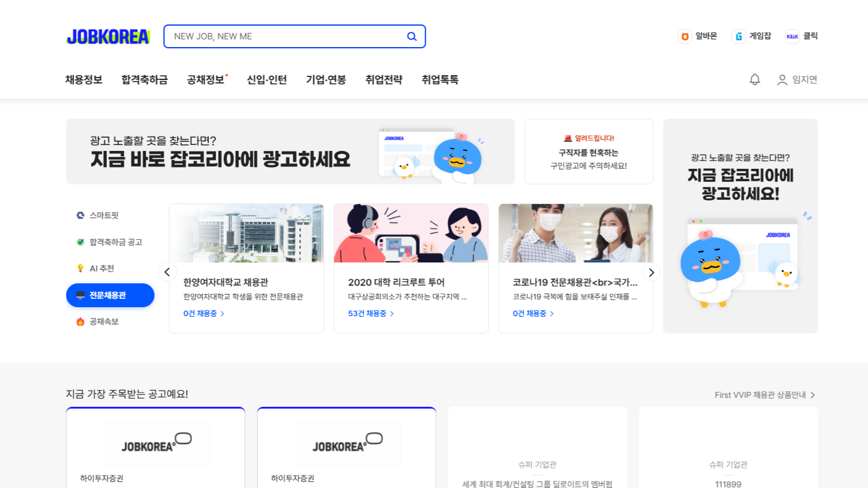Open 한양여자대학교 채용관 card thumbnail
The width and height of the screenshot is (868, 488).
tap(246, 233)
